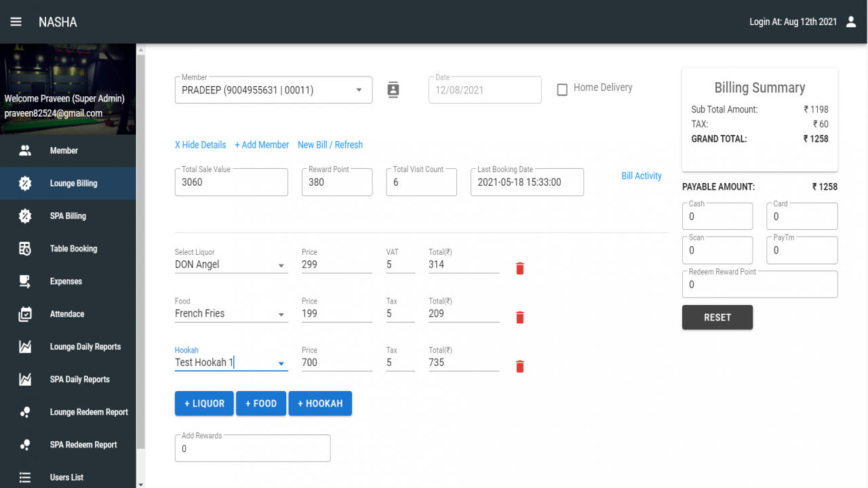Click the praveen82524@gmail.com email text
This screenshot has height=488, width=868.
coord(54,113)
